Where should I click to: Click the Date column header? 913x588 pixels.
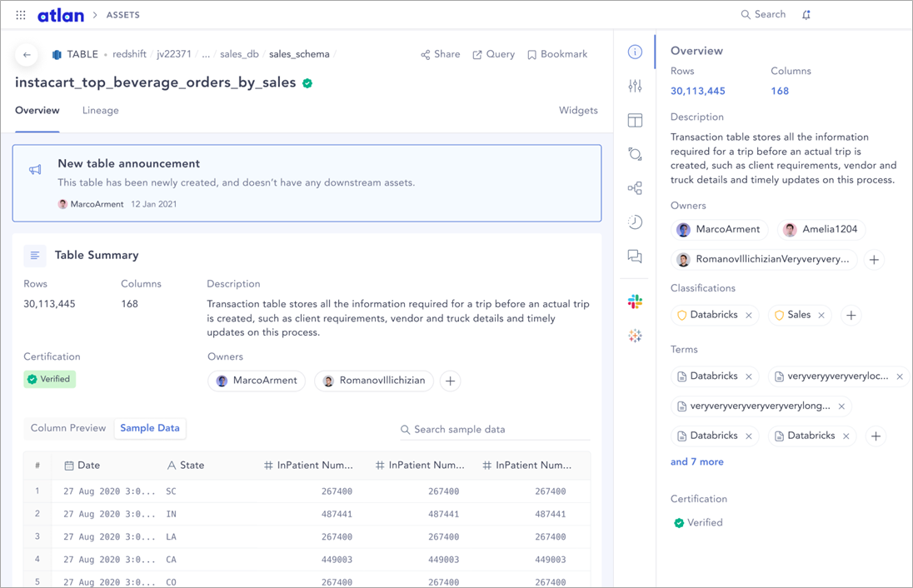click(82, 466)
